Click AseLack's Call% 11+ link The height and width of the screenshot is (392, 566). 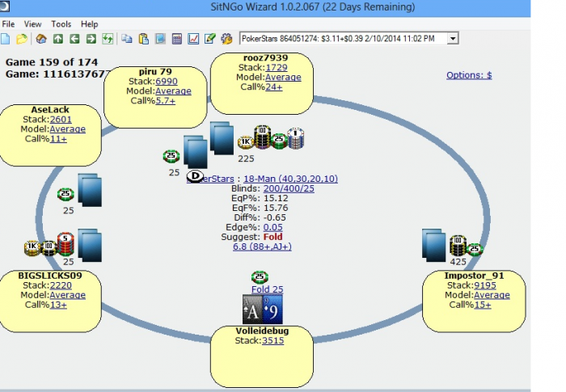[x=58, y=139]
